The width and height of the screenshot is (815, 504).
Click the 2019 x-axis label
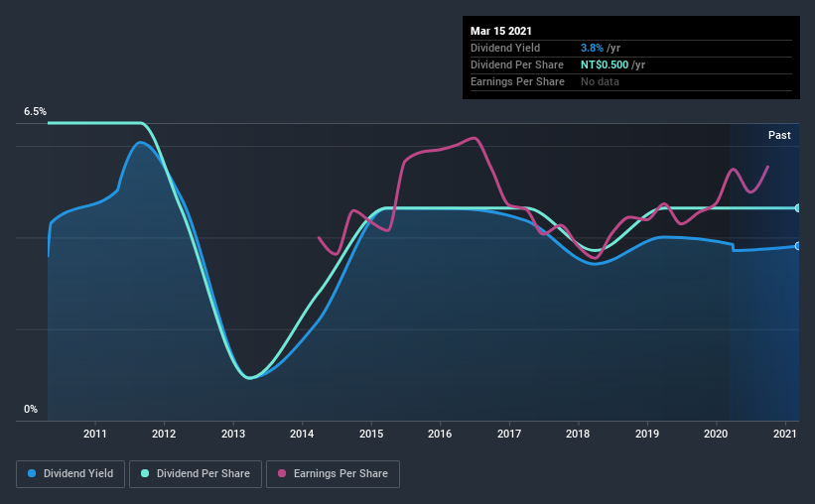pyautogui.click(x=647, y=434)
